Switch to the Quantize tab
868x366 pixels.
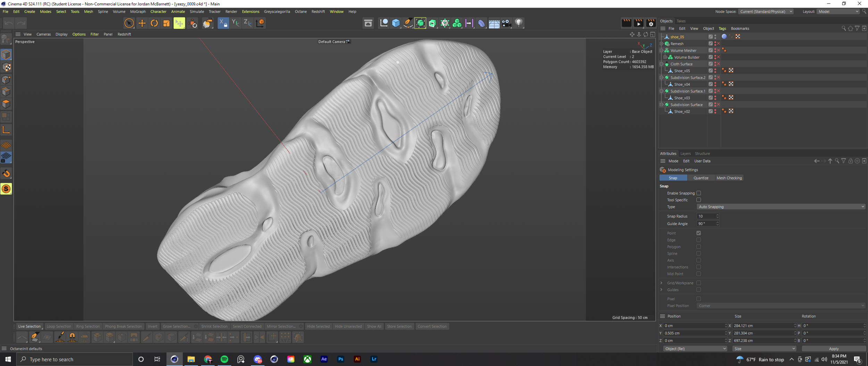click(701, 178)
